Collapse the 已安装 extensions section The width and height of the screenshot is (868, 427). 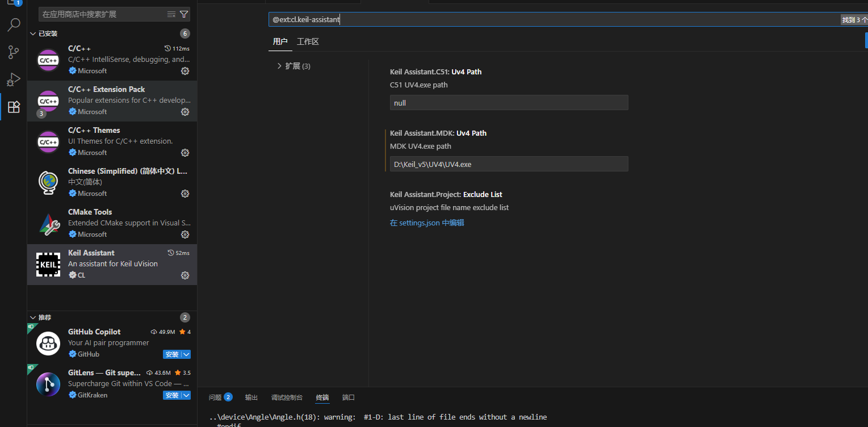click(x=33, y=33)
